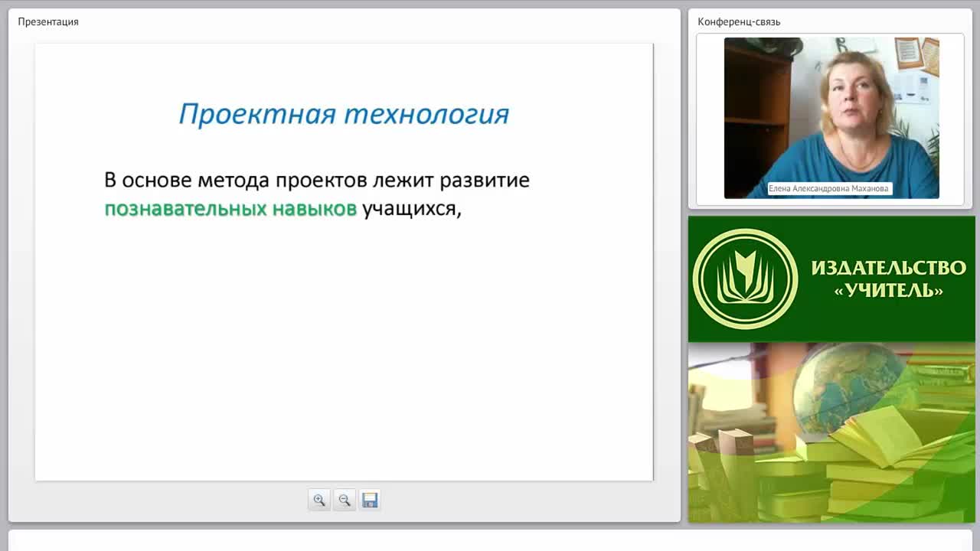Click the books and globe banner image
The width and height of the screenshot is (980, 551).
(831, 432)
